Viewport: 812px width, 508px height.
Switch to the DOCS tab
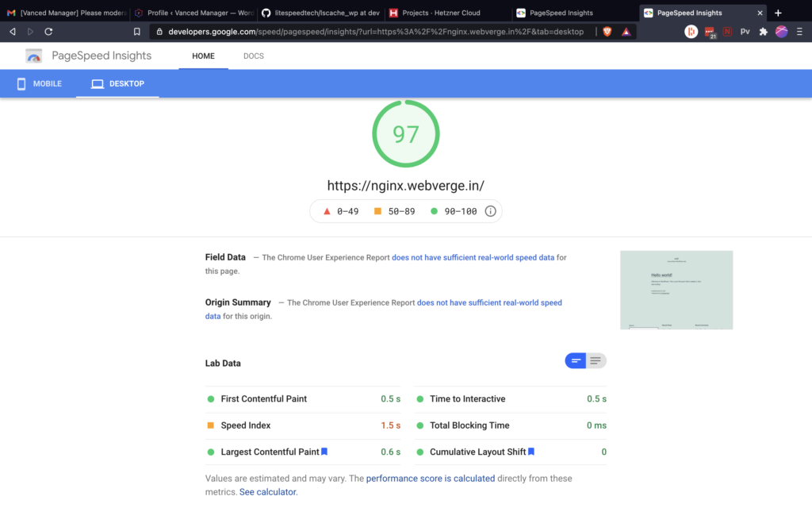(254, 56)
